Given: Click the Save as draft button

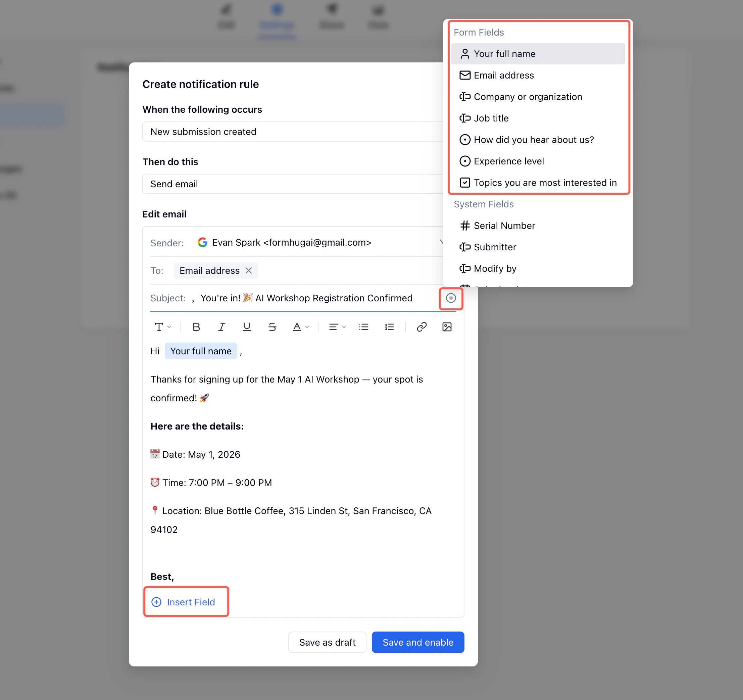Looking at the screenshot, I should click(x=327, y=642).
